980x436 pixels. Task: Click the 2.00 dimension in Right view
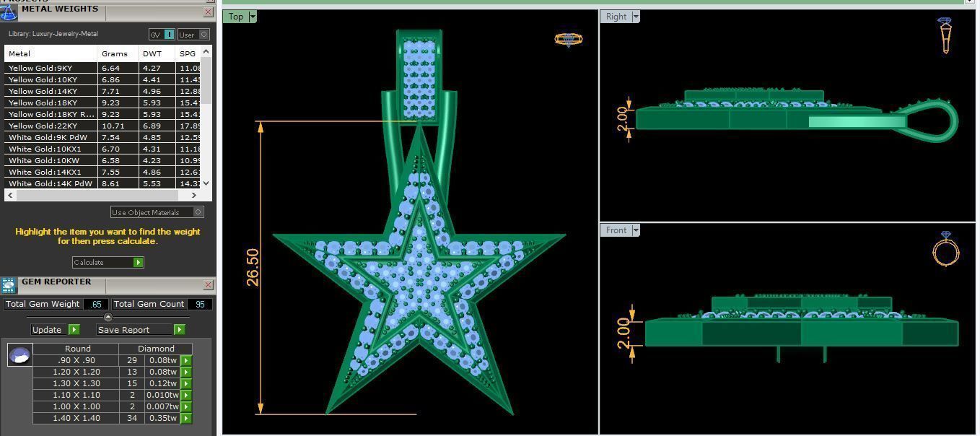point(622,119)
